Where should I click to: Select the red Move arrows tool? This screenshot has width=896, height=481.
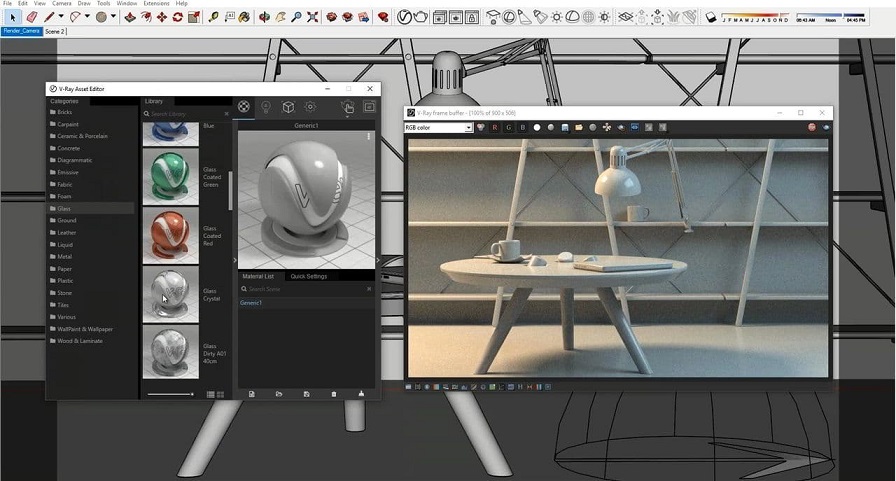162,17
